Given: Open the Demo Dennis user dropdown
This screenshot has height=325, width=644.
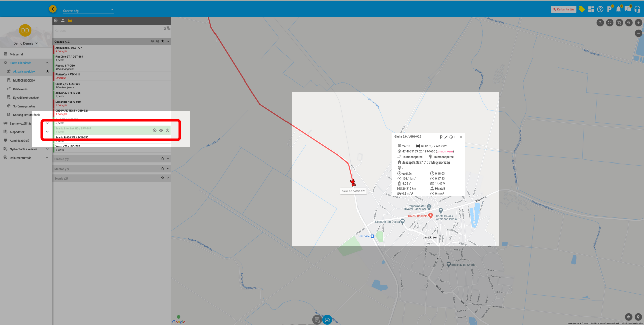Looking at the screenshot, I should click(25, 44).
